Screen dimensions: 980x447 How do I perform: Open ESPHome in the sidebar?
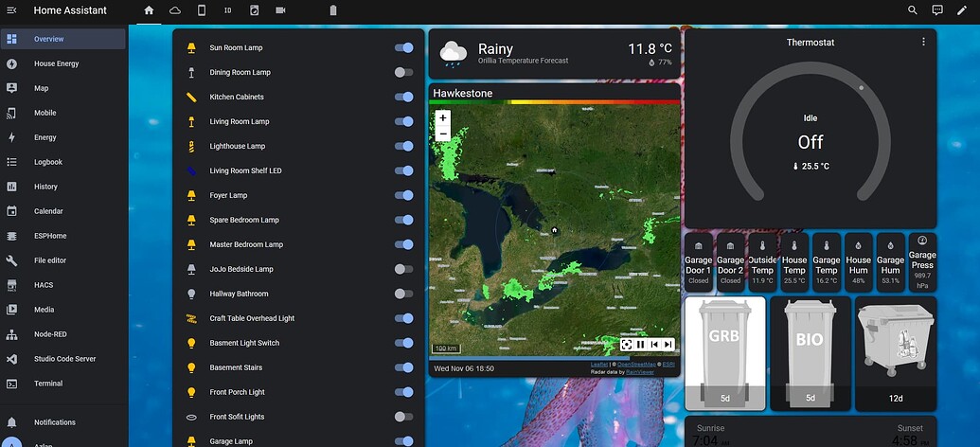(63, 236)
